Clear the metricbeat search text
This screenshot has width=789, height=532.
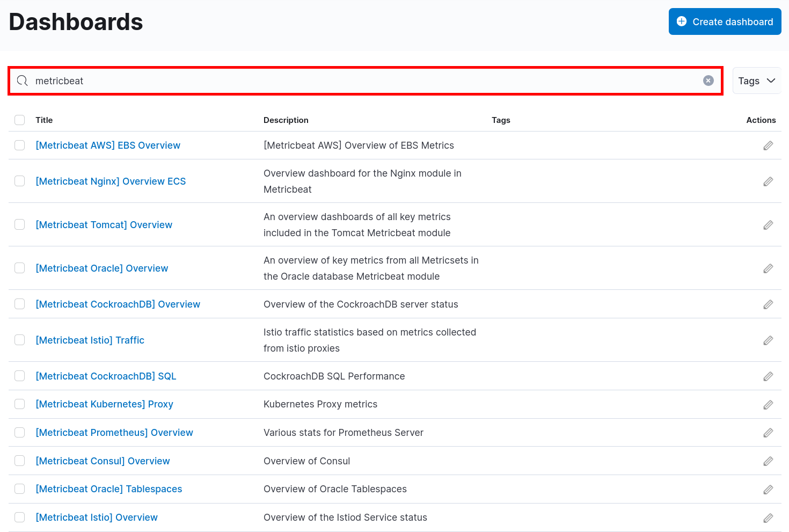point(708,81)
